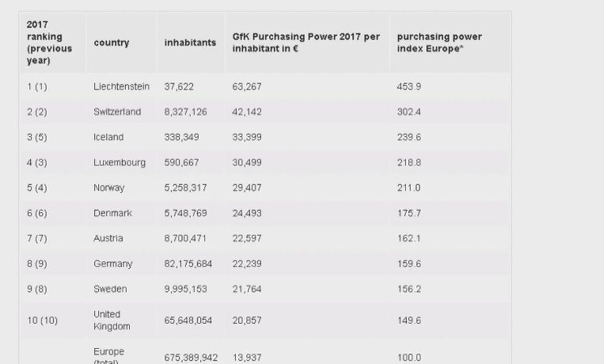Viewport: 604px width, 364px height.
Task: Click the 'purchasing power index Europe' header
Action: [439, 42]
